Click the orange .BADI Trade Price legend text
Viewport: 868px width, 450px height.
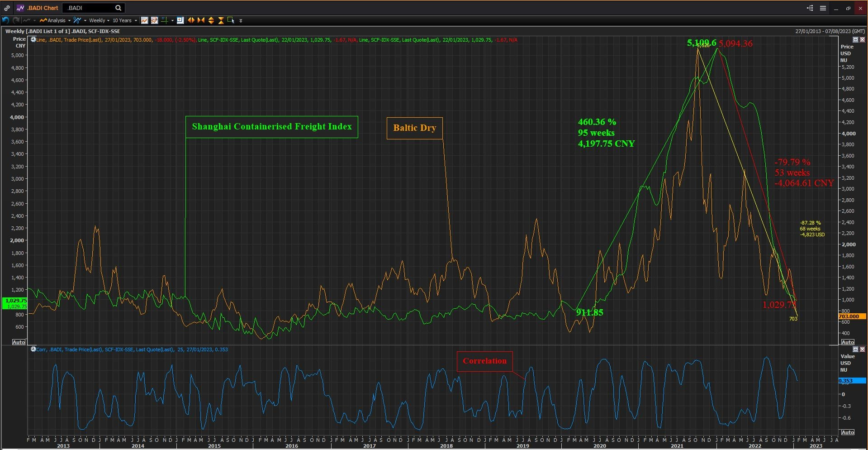coord(94,40)
